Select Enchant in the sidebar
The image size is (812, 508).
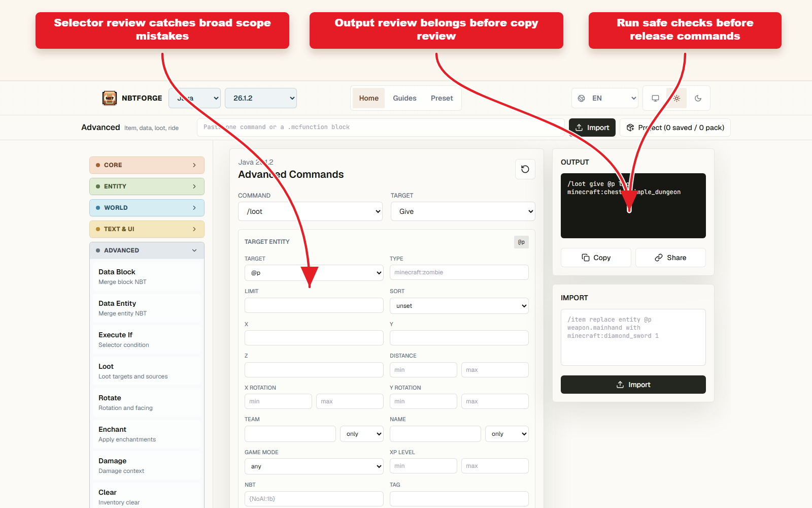coord(147,434)
